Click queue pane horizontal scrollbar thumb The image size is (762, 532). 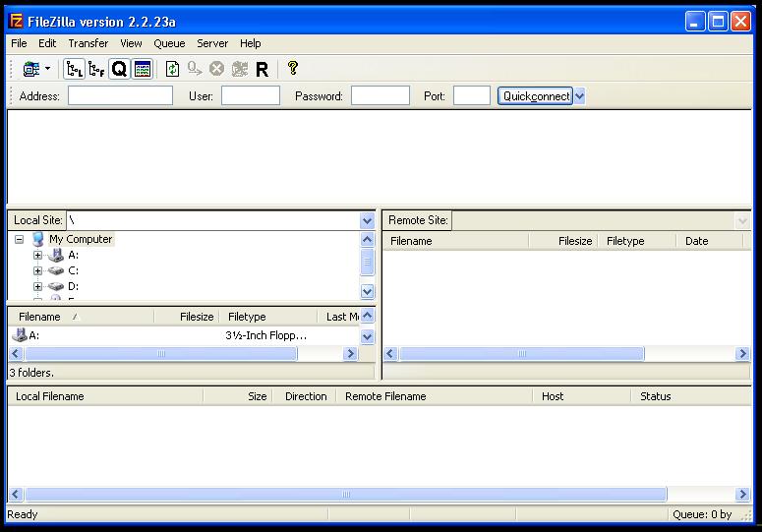346,495
